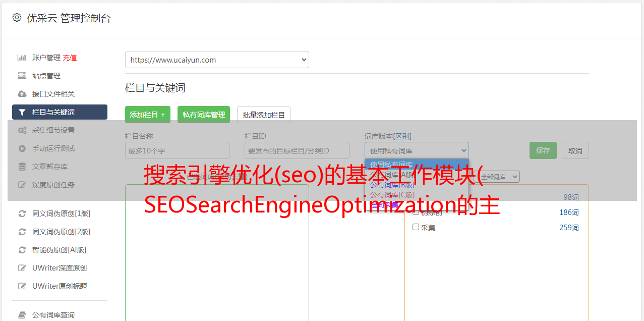
Task: Click the refresh icon for 同义词伪原创[1版]
Action: click(22, 213)
